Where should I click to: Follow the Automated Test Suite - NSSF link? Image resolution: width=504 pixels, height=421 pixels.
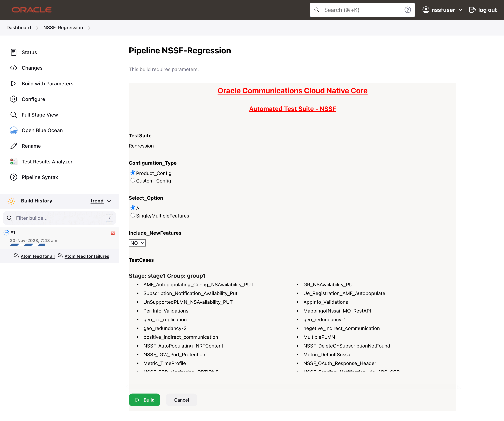pyautogui.click(x=292, y=108)
